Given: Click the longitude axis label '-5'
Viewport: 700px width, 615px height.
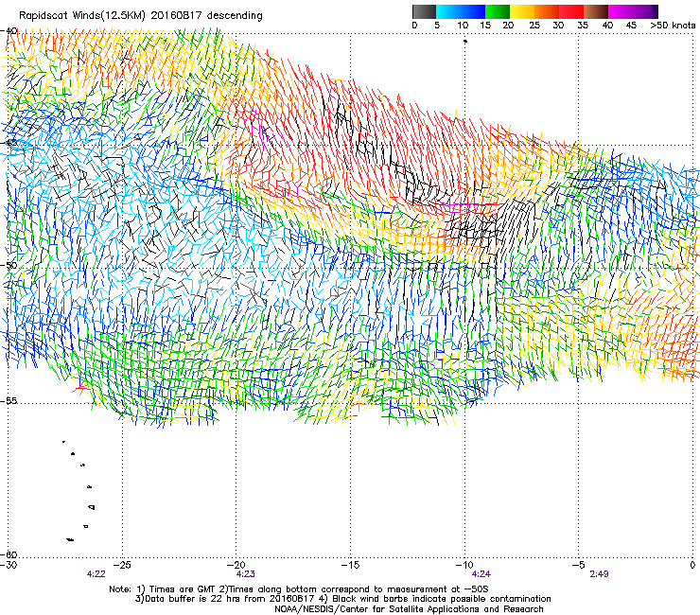Looking at the screenshot, I should [x=578, y=565].
